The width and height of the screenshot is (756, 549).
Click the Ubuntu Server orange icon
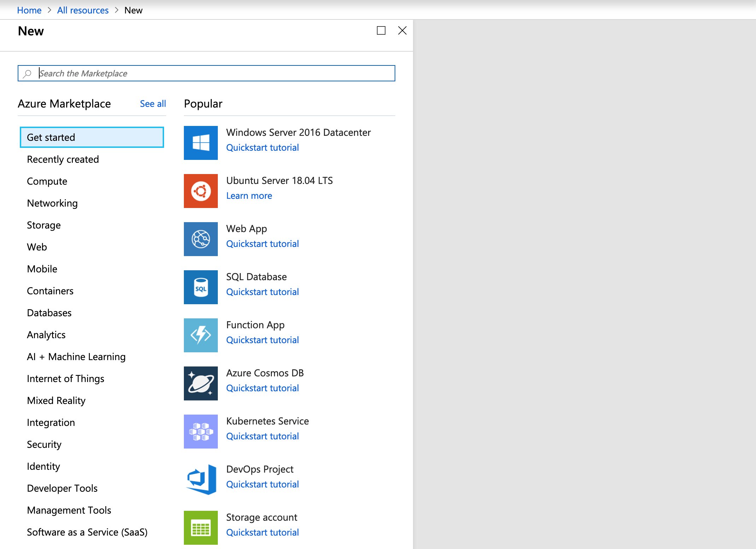pos(200,191)
